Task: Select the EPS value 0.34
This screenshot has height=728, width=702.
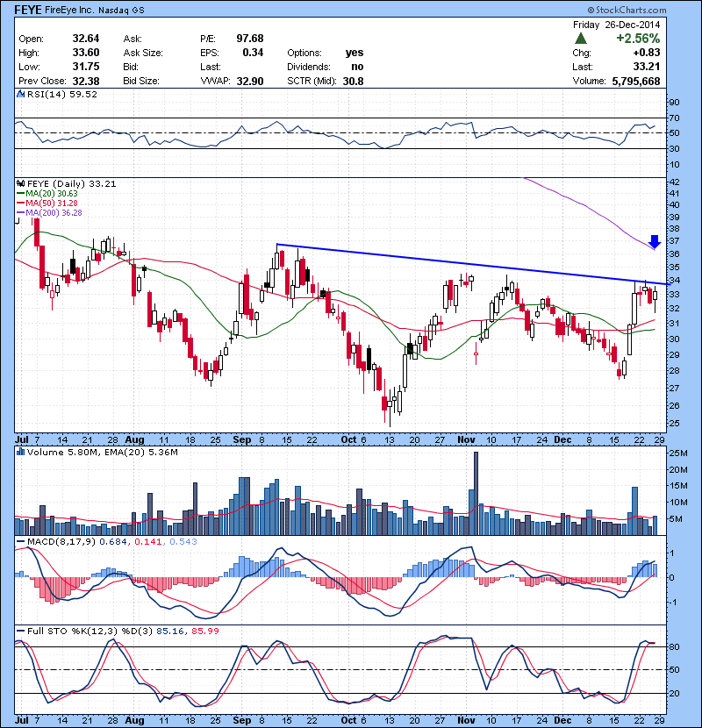Action: [253, 53]
